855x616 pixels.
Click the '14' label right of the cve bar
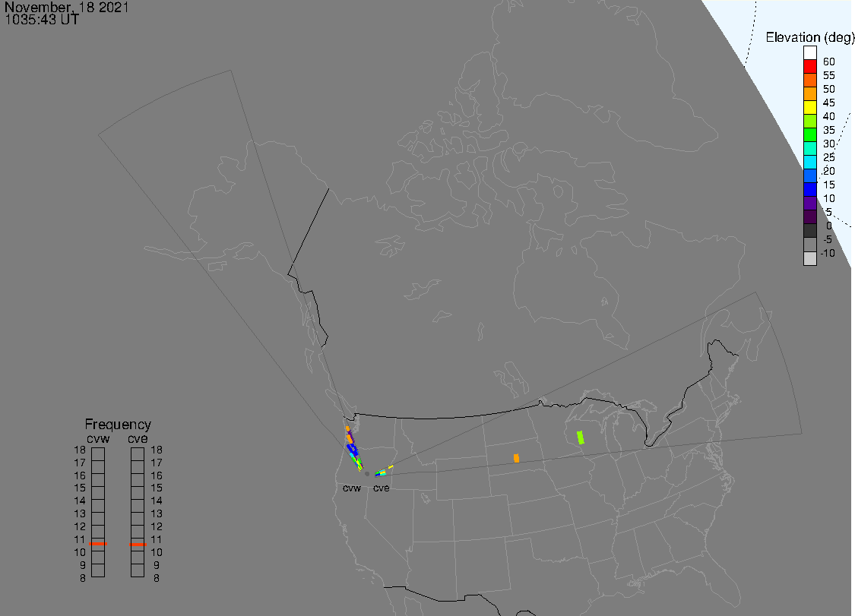click(x=157, y=501)
